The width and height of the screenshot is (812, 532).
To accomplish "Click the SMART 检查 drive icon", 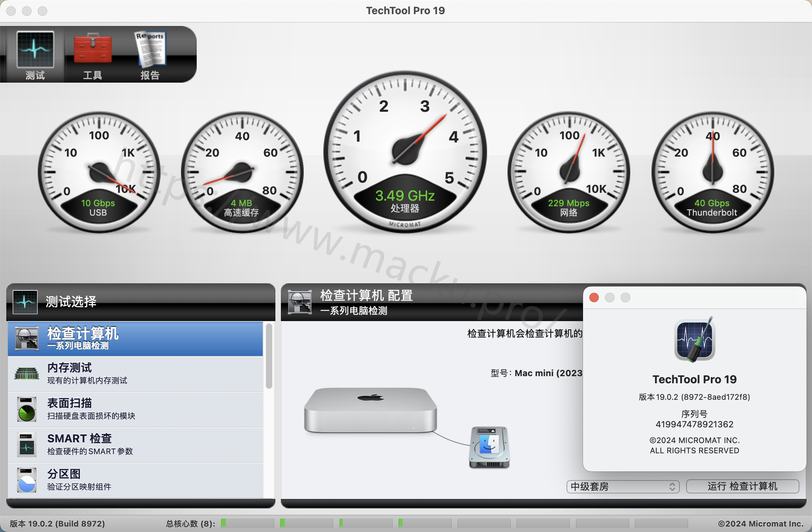I will [27, 445].
